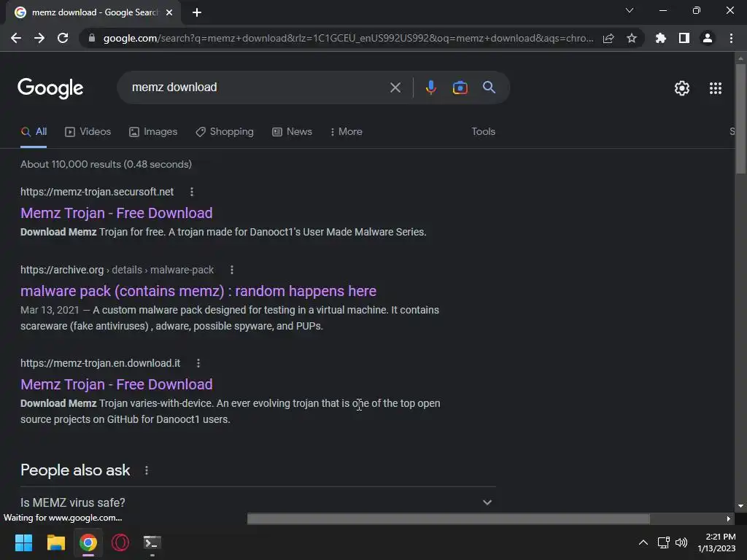This screenshot has width=747, height=560.
Task: Search by voice microphone icon
Action: 430,87
